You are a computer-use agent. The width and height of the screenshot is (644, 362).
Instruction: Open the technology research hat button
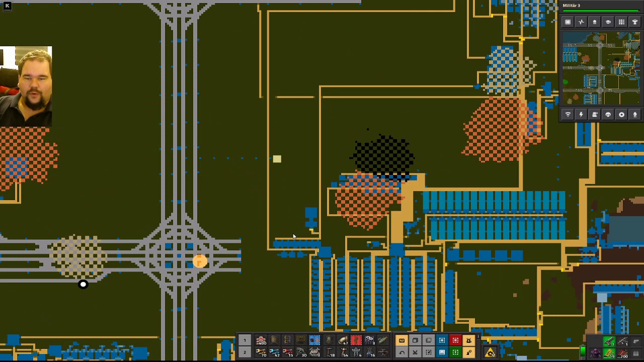(x=608, y=22)
